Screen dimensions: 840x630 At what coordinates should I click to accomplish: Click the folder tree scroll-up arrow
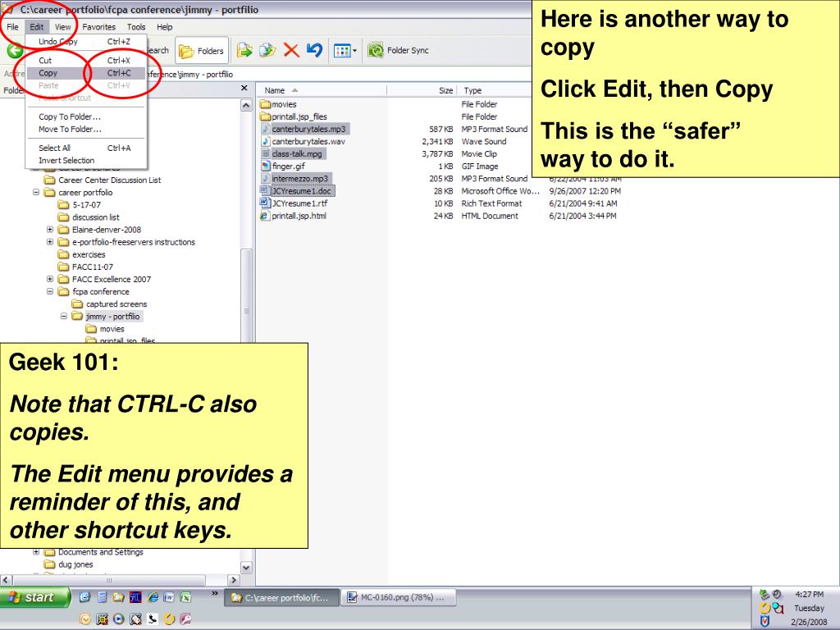click(x=246, y=105)
